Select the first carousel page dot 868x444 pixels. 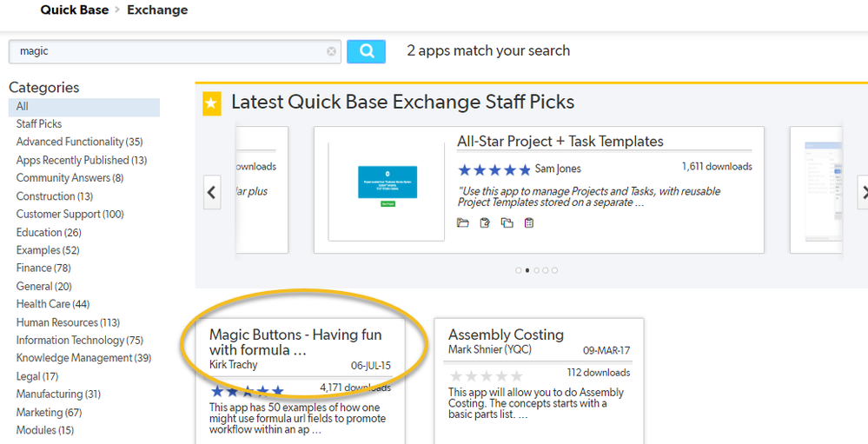click(518, 271)
